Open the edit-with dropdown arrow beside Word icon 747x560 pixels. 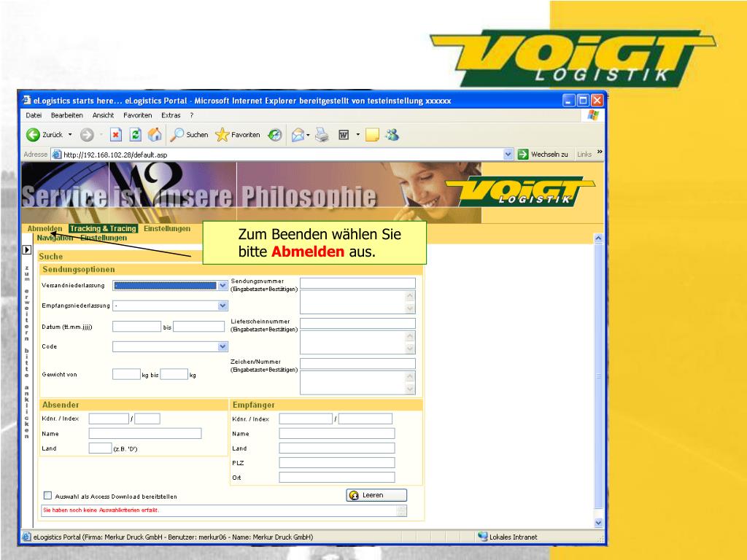pyautogui.click(x=357, y=135)
